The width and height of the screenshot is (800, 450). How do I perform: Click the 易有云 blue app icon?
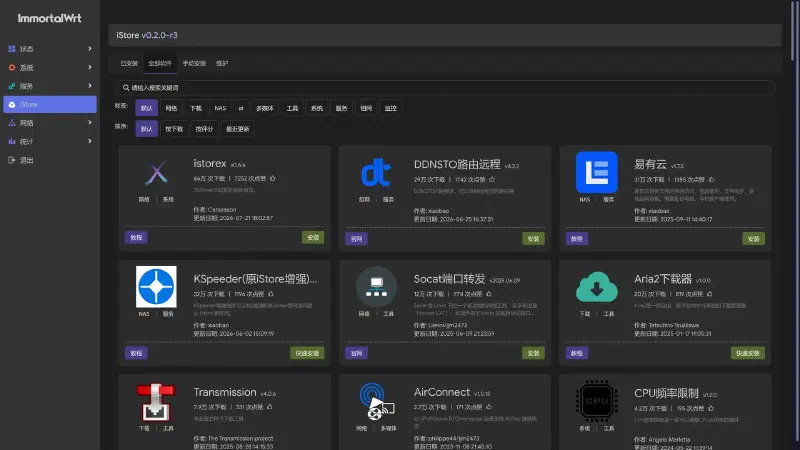596,172
